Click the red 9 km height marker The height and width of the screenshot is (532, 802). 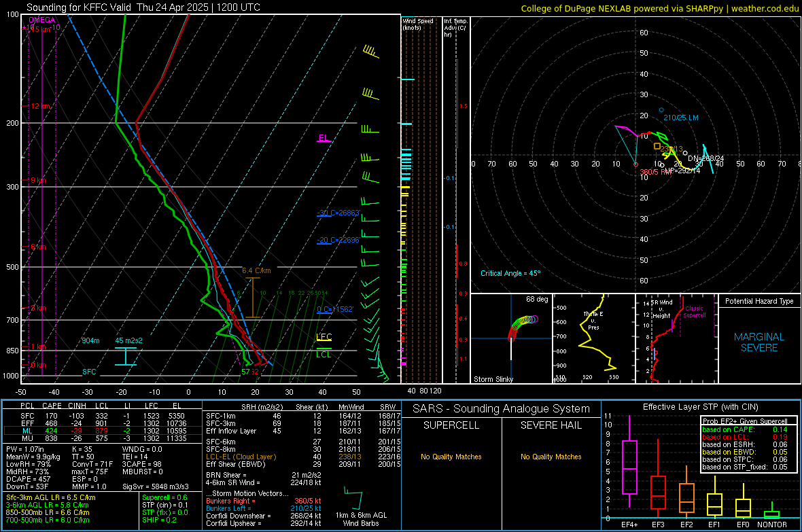(38, 181)
